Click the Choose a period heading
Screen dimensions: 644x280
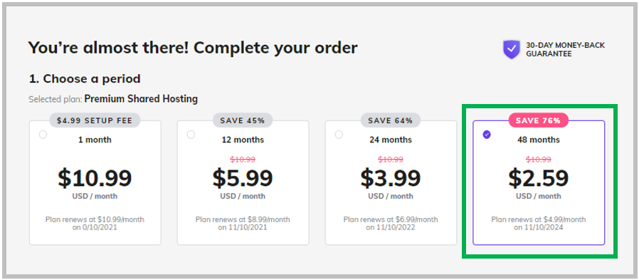tap(85, 78)
